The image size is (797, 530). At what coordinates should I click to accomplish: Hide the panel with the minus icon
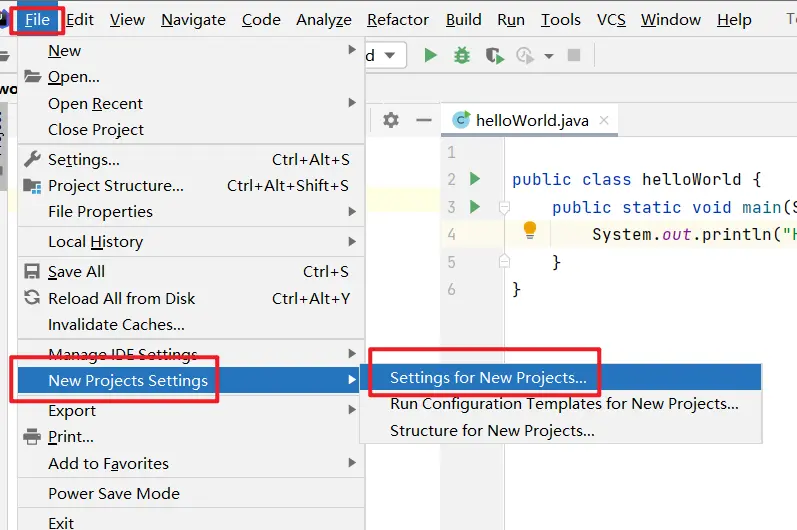tap(424, 120)
